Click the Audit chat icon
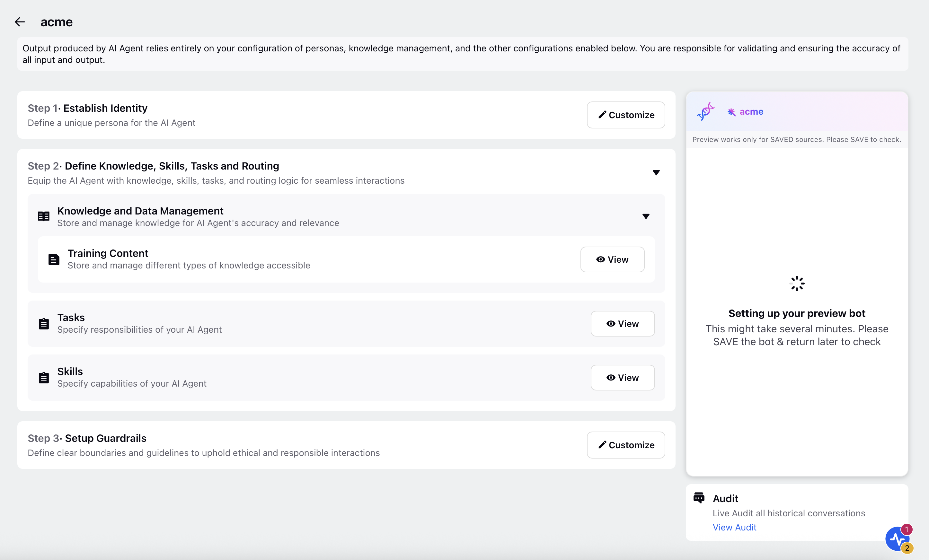Image resolution: width=929 pixels, height=560 pixels. 699,497
